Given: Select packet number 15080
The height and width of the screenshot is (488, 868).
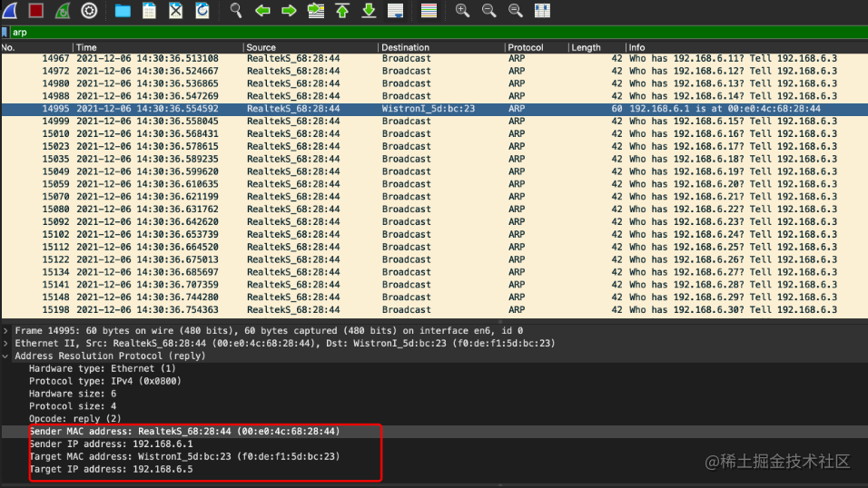Looking at the screenshot, I should 434,210.
